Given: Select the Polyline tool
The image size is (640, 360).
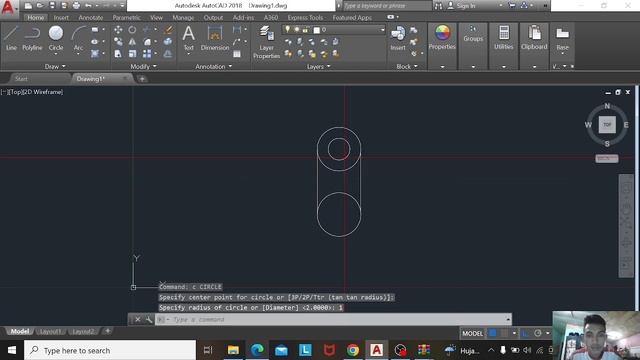Looking at the screenshot, I should 32,38.
